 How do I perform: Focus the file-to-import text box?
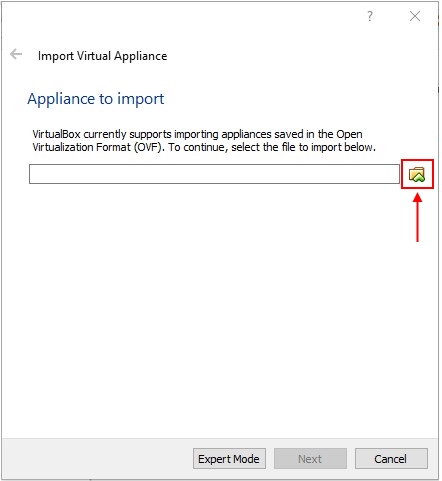pos(215,175)
